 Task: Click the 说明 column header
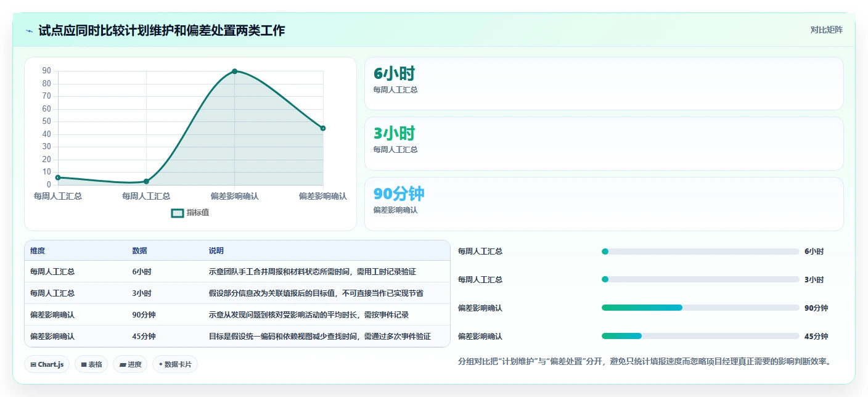[216, 251]
